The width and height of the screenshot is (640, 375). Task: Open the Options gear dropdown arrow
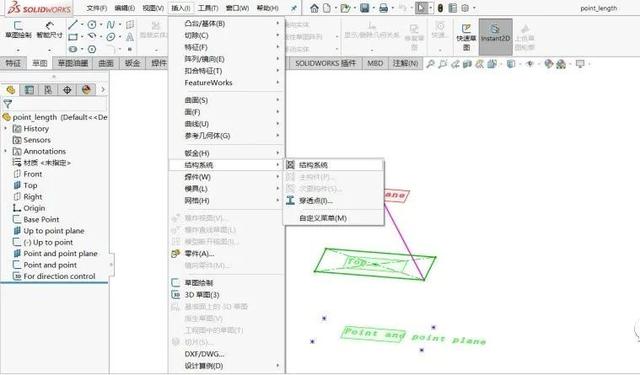(474, 8)
